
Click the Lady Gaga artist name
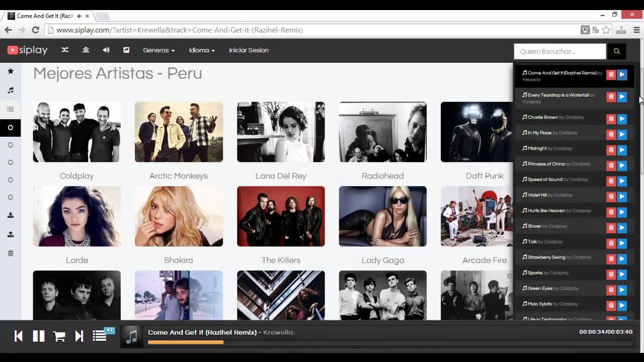click(x=382, y=260)
